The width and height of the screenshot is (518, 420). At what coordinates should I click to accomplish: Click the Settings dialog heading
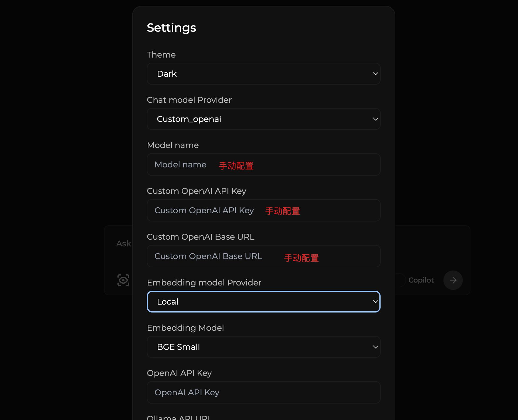click(x=171, y=28)
